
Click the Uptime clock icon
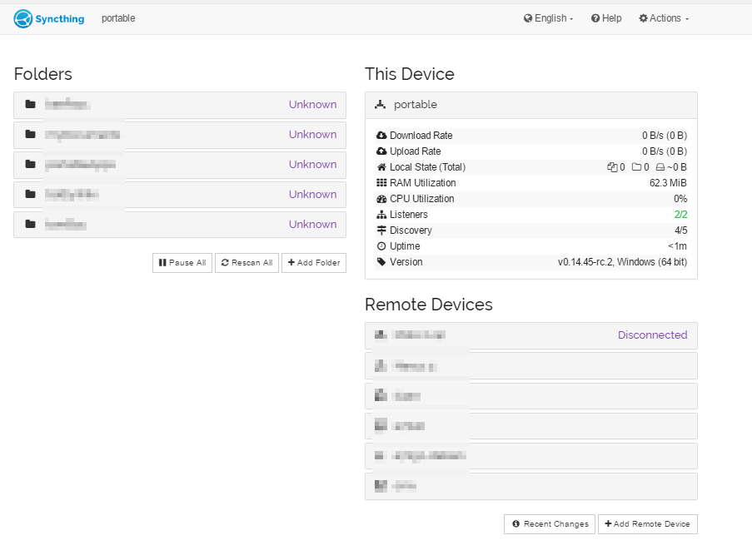[380, 245]
